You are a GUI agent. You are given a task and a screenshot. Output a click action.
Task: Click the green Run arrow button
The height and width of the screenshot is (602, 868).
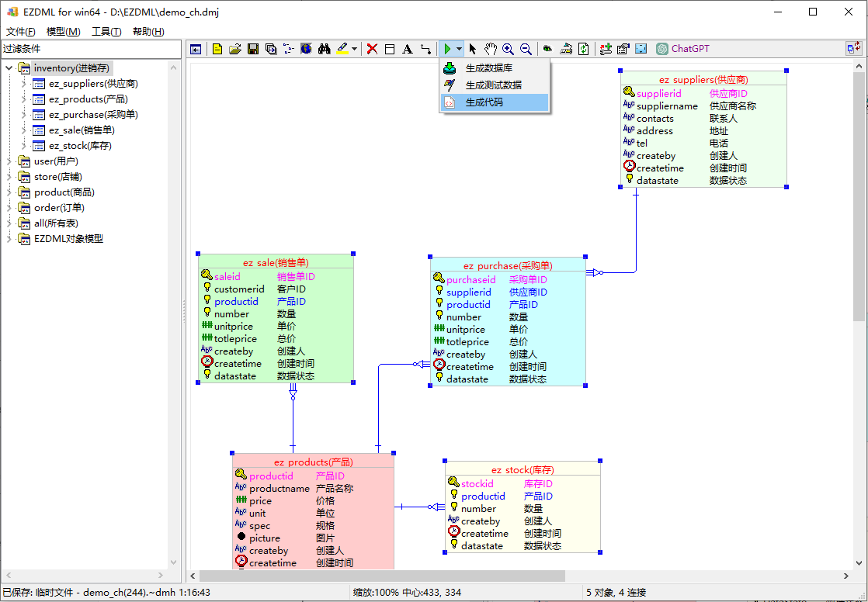447,49
